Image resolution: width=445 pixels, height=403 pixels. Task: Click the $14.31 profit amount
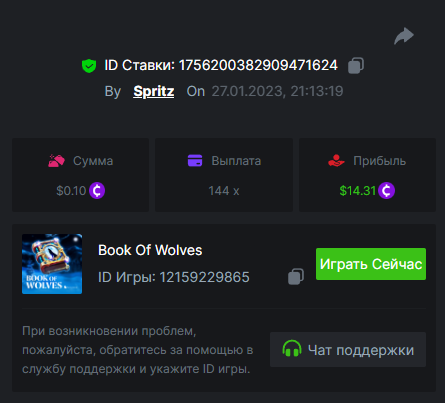(358, 191)
